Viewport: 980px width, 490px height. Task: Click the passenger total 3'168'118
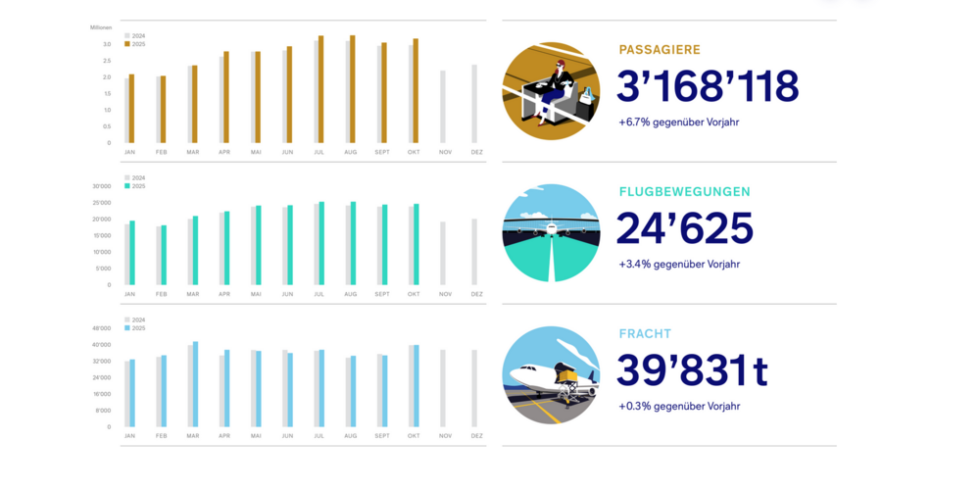tap(708, 87)
